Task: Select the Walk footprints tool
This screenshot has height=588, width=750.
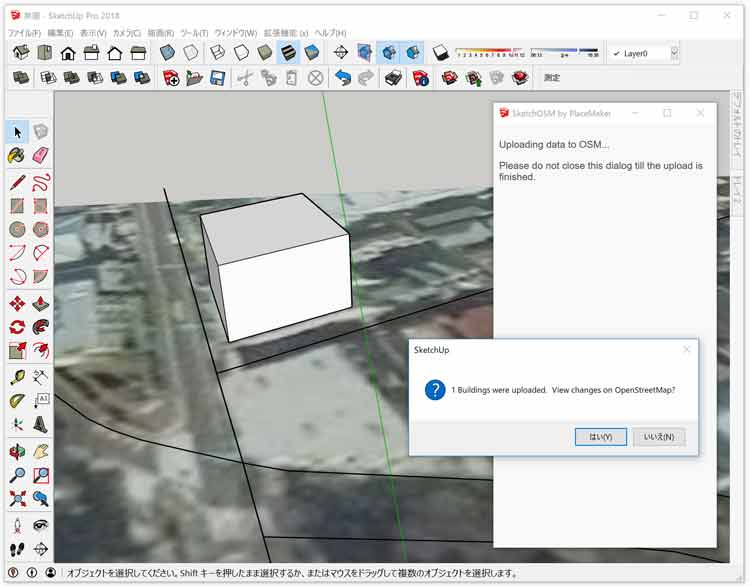Action: tap(17, 548)
